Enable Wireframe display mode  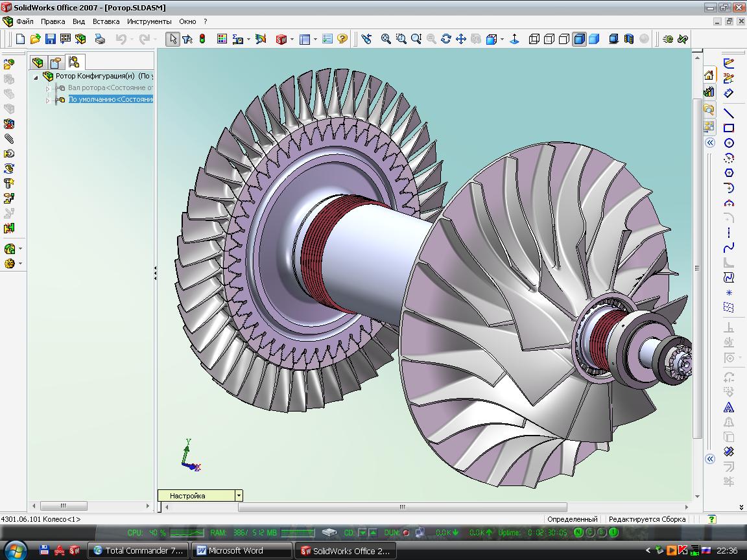click(534, 39)
